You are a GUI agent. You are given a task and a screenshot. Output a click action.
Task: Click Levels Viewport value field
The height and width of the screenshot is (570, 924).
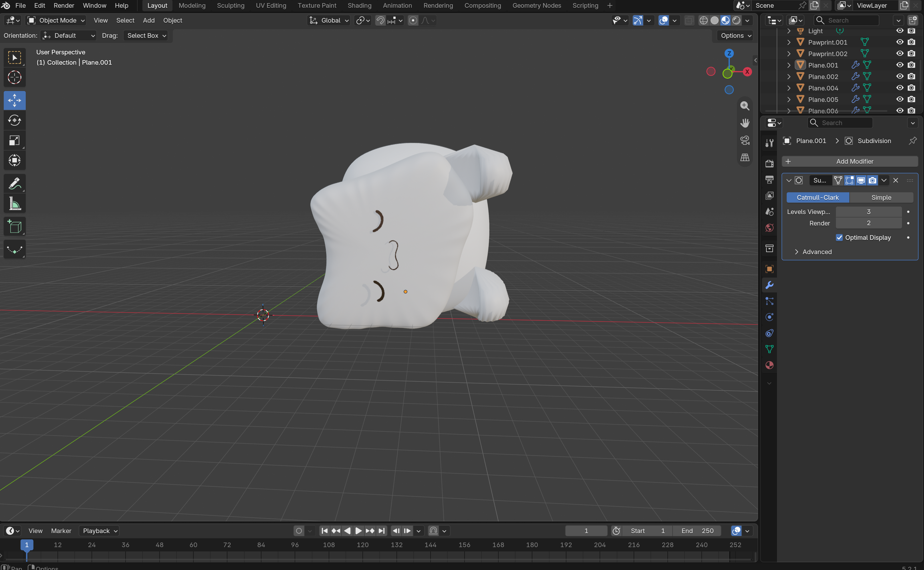pos(868,212)
